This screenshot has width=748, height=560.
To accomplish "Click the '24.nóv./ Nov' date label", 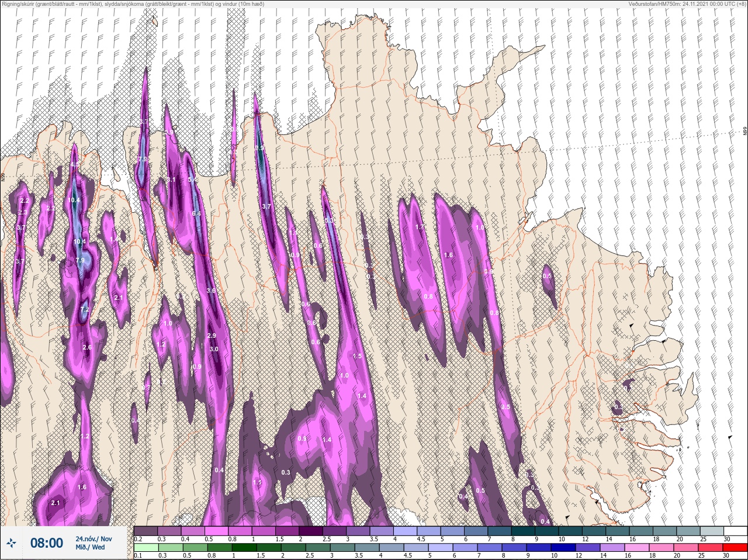I will (x=93, y=539).
